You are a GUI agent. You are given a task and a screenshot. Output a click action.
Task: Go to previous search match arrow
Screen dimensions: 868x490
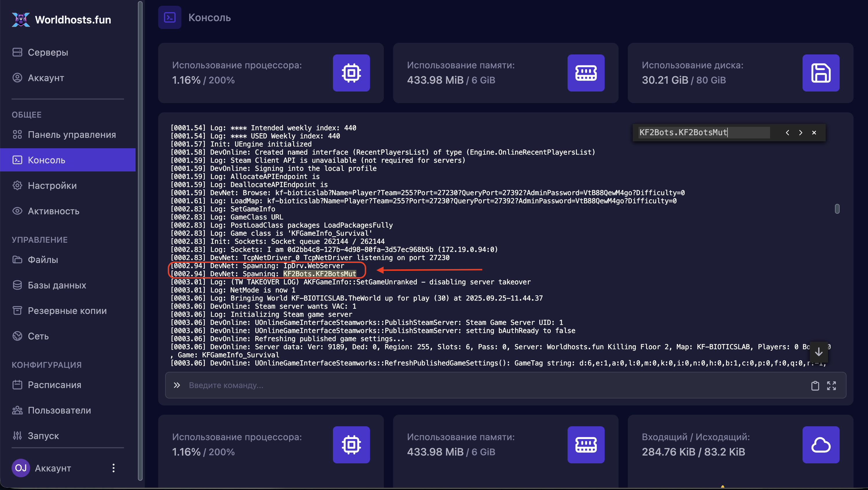[x=787, y=133]
